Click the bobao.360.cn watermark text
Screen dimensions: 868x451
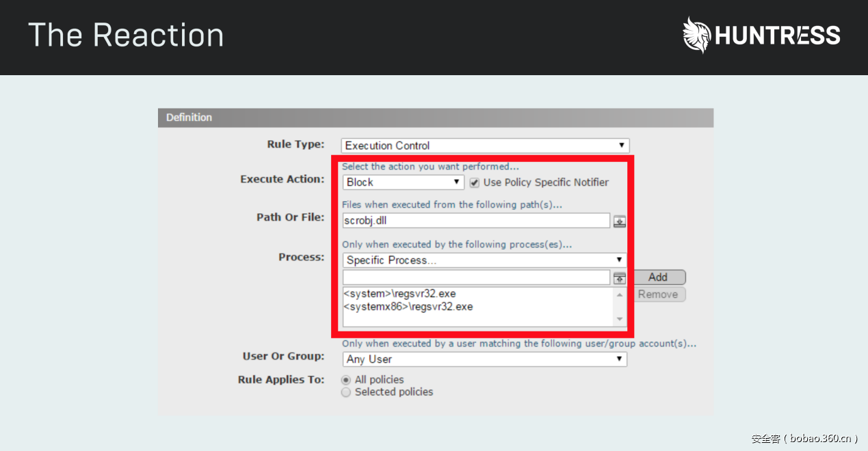pyautogui.click(x=804, y=439)
